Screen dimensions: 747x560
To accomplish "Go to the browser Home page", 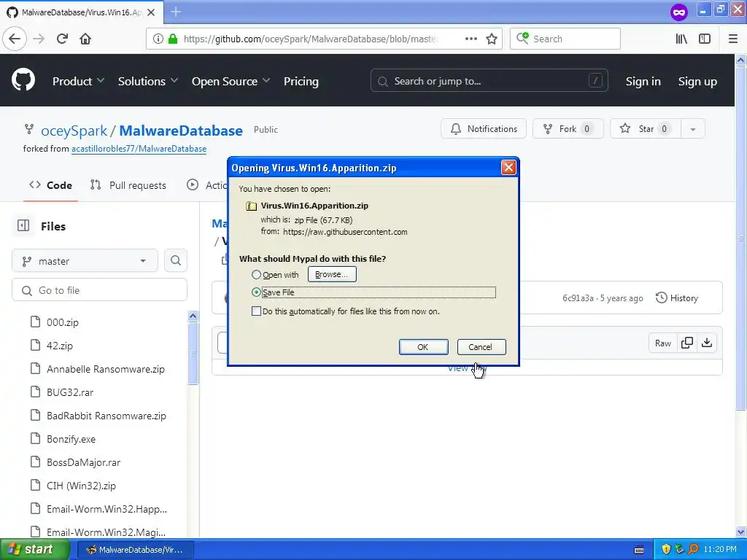I will point(85,39).
